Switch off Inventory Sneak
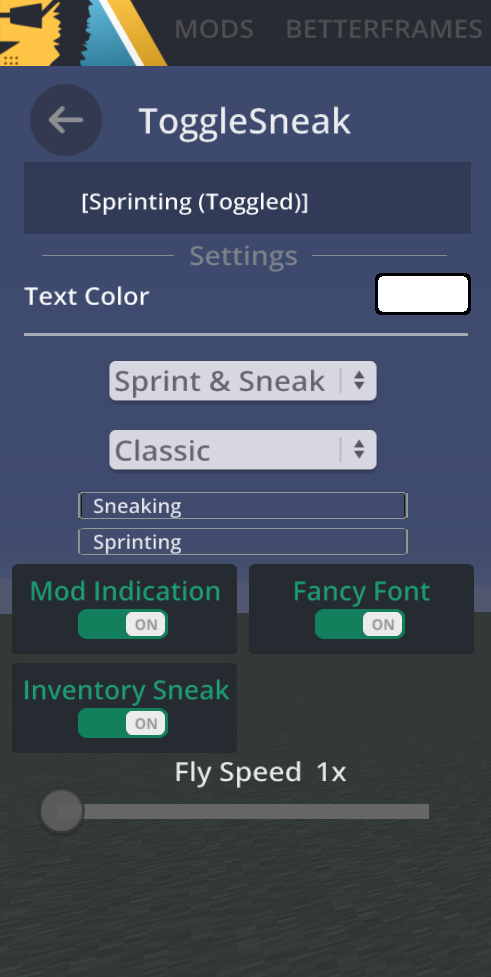This screenshot has width=491, height=977. pos(123,723)
